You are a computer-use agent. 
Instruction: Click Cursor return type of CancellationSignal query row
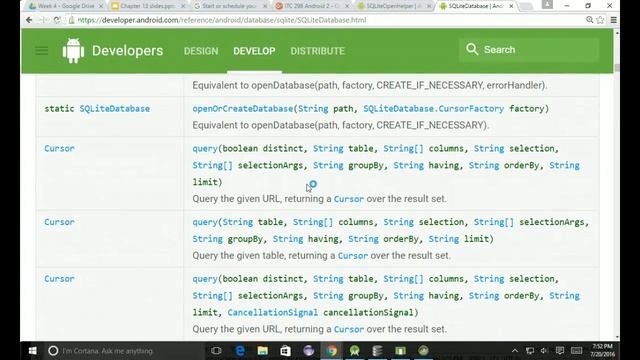[x=60, y=279]
